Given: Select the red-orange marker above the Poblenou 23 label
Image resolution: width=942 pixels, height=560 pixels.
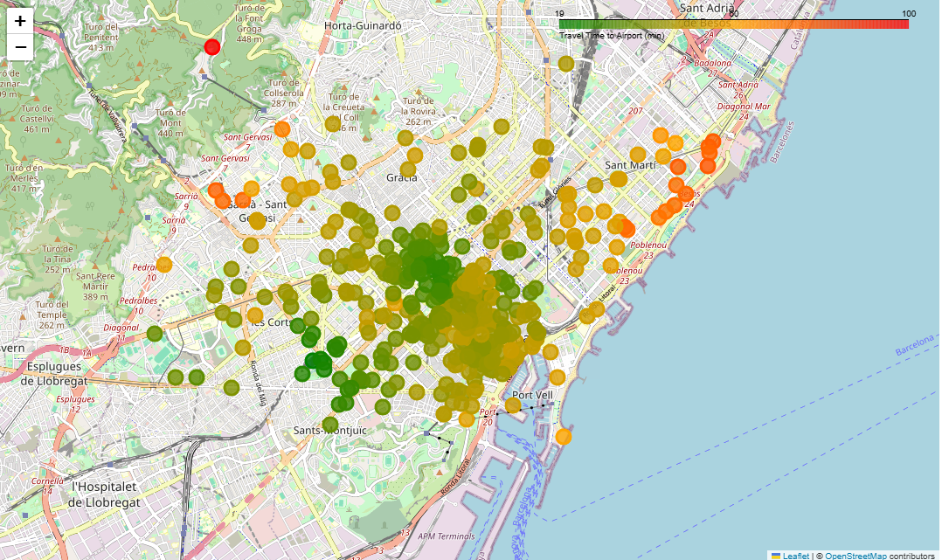Looking at the screenshot, I should pos(626,229).
